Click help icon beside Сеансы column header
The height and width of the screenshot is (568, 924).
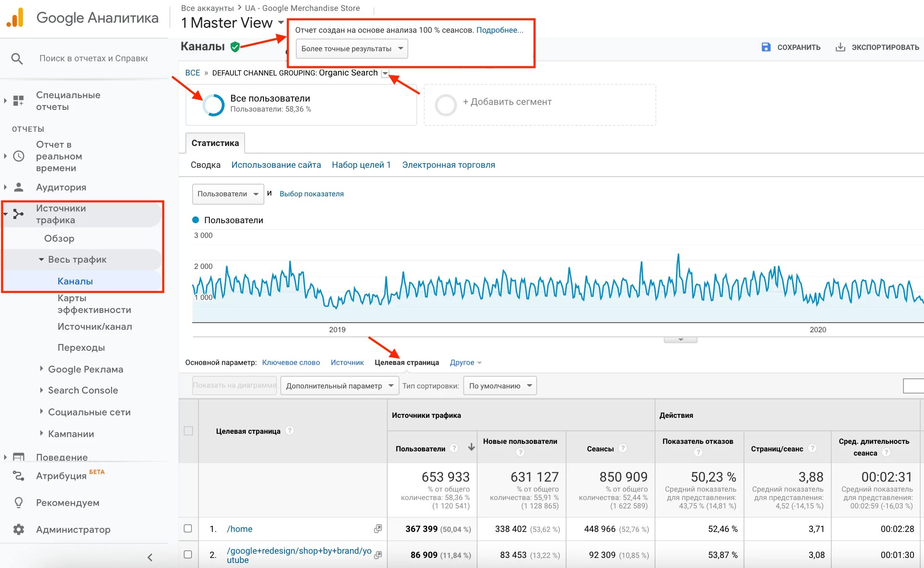tap(623, 448)
